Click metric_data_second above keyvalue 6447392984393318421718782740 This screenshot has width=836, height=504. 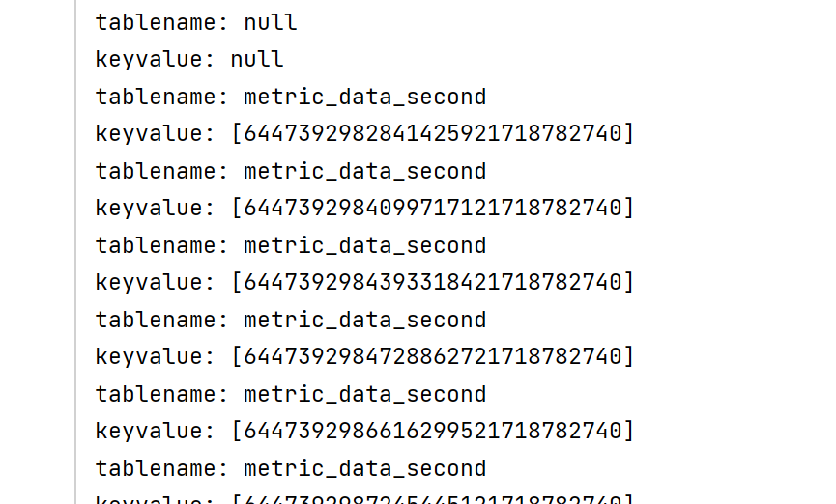[x=365, y=245]
